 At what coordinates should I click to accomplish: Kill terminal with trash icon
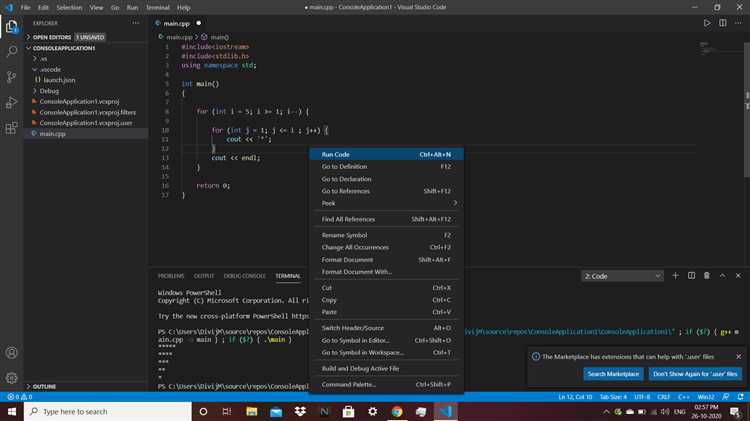pyautogui.click(x=706, y=276)
